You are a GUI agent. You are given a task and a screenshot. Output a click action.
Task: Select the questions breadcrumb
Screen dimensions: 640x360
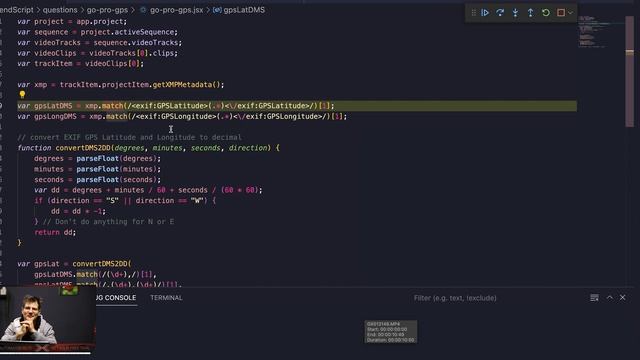pos(60,10)
